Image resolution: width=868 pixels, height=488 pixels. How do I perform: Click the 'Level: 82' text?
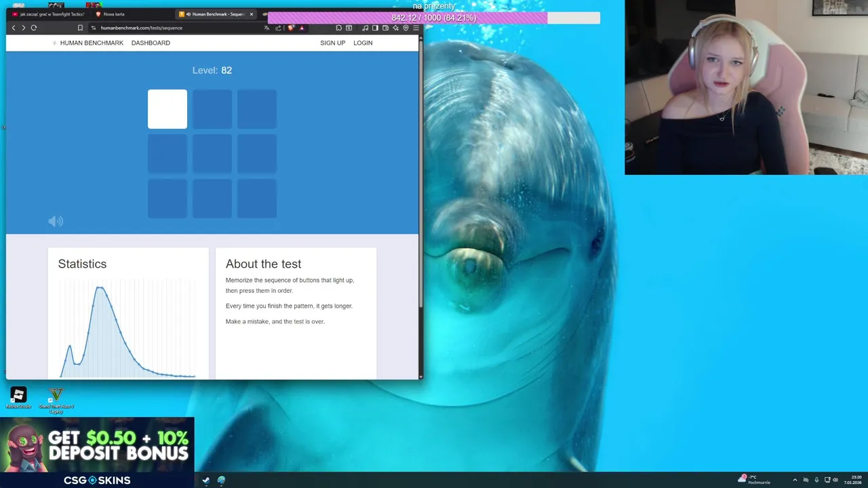click(x=212, y=70)
